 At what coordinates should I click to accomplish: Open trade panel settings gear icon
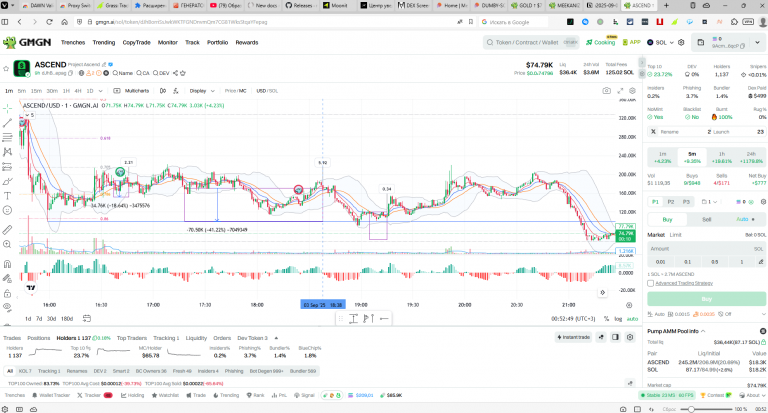coord(763,202)
